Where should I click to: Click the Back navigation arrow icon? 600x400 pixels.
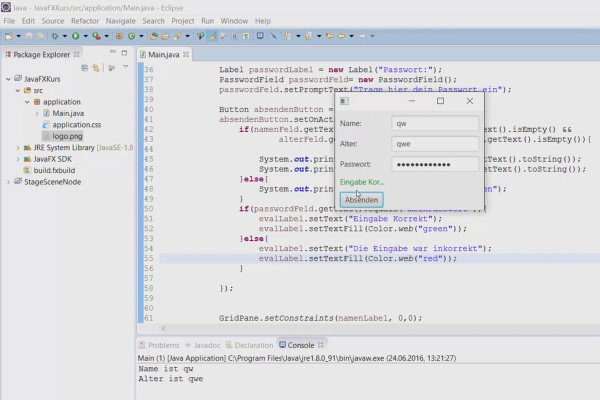pyautogui.click(x=341, y=36)
